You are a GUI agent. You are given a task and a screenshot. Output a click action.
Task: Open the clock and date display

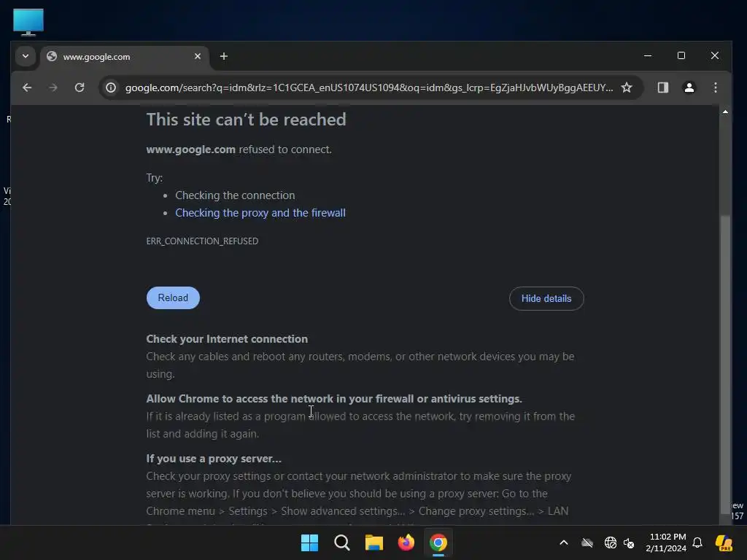tap(666, 542)
